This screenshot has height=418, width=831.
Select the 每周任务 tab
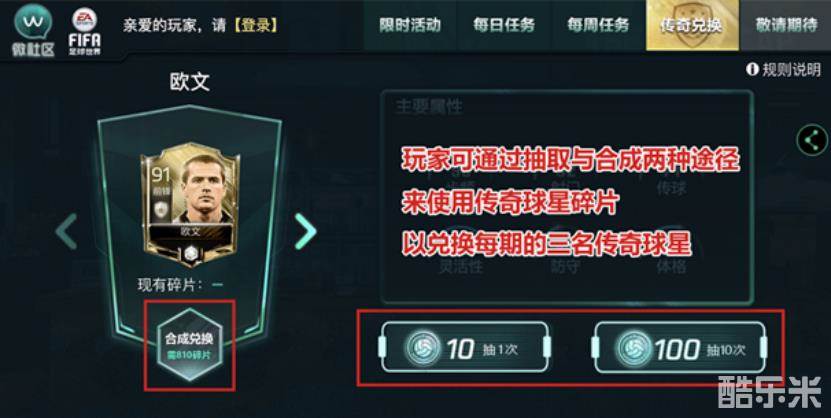click(x=598, y=25)
